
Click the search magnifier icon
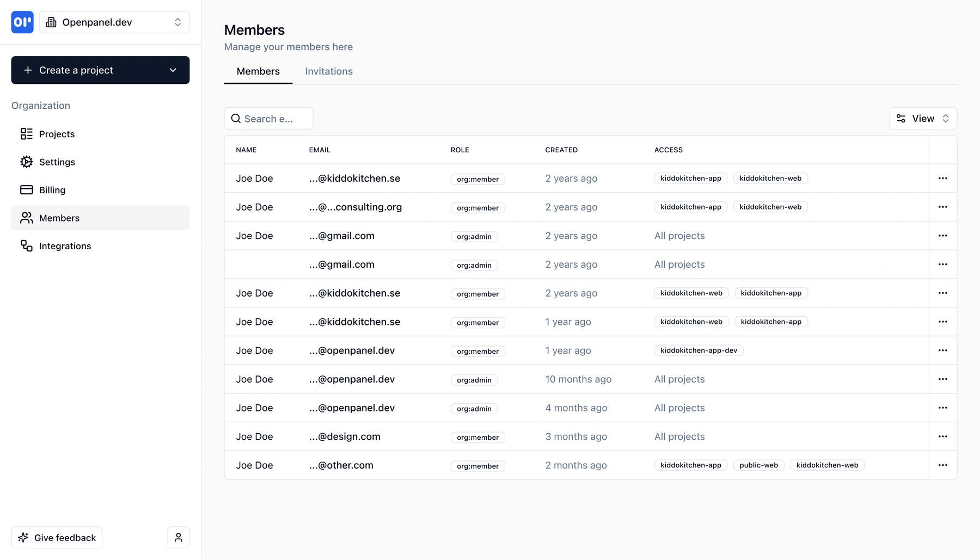(x=236, y=118)
